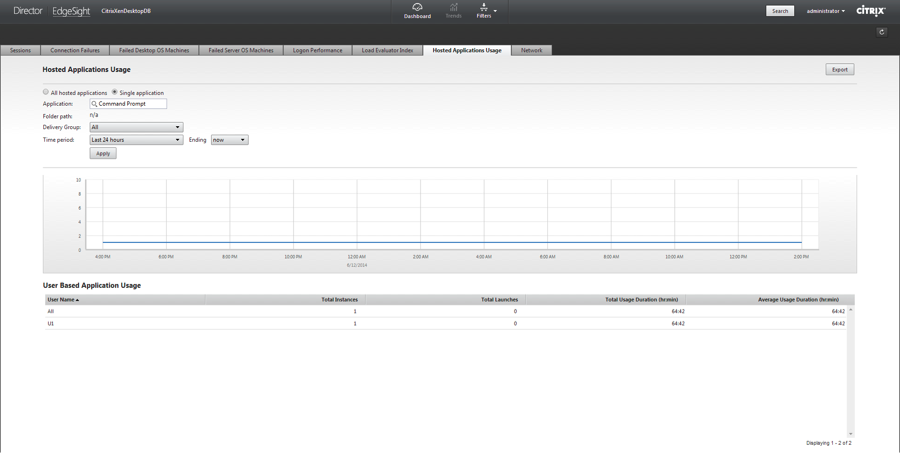900x453 pixels.
Task: Click the Export button
Action: [839, 70]
